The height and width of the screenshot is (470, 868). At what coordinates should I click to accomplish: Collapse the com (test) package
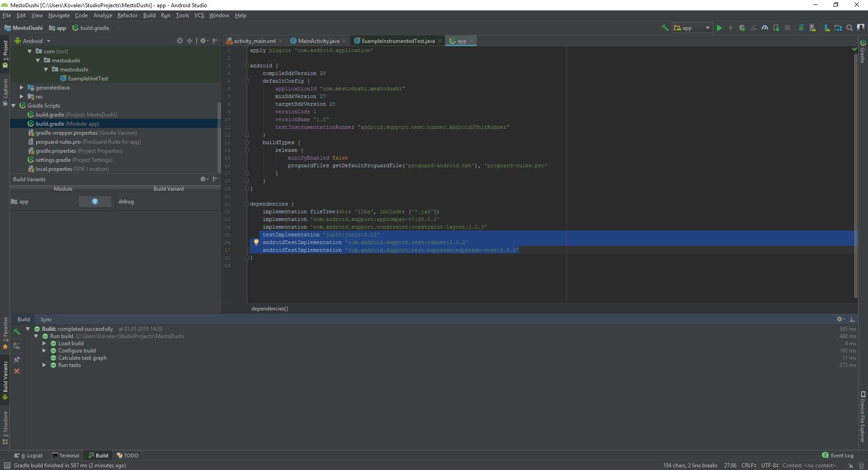pos(30,52)
